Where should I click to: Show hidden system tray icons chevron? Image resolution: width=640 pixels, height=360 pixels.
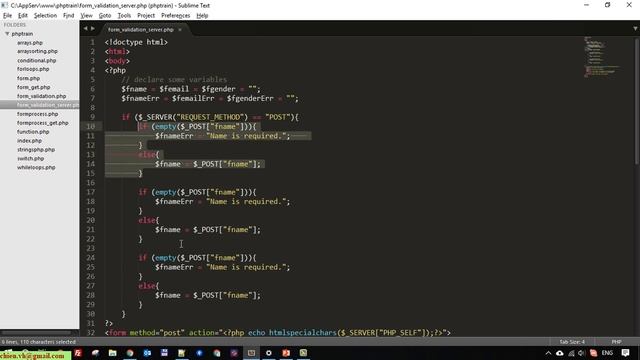click(x=548, y=353)
